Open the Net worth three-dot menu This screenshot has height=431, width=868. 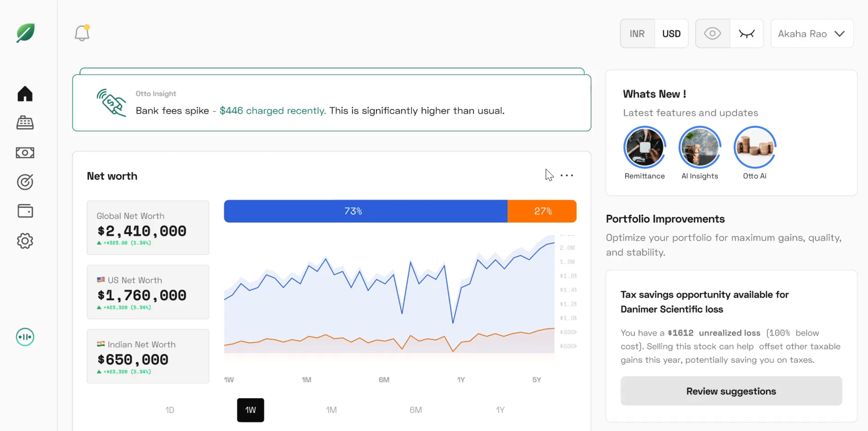tap(567, 175)
